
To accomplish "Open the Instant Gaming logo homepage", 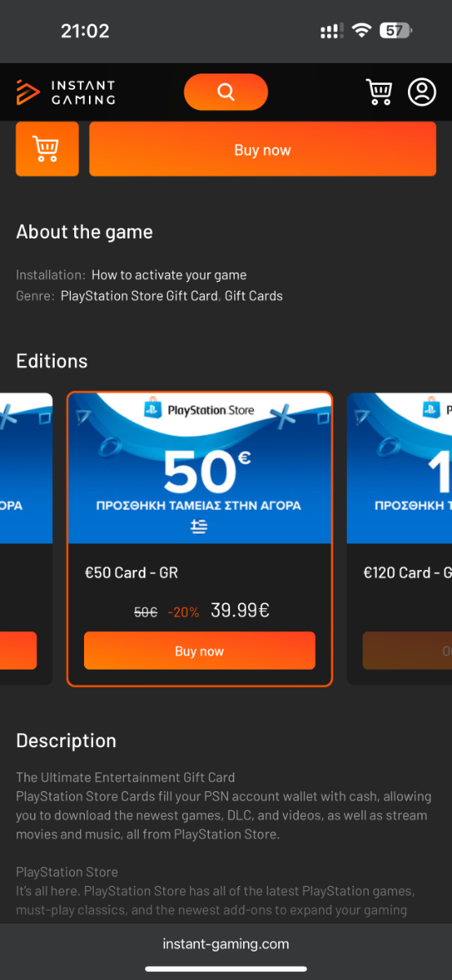I will coord(65,92).
